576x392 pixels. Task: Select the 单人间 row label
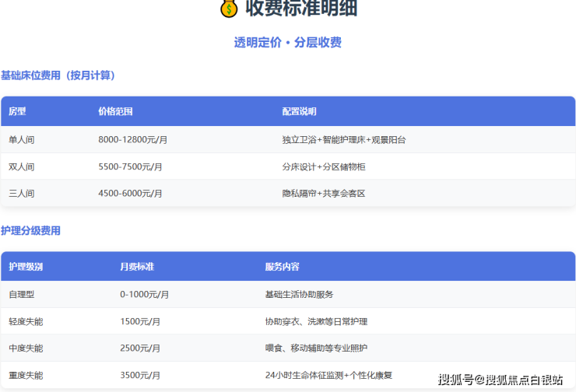tap(22, 140)
